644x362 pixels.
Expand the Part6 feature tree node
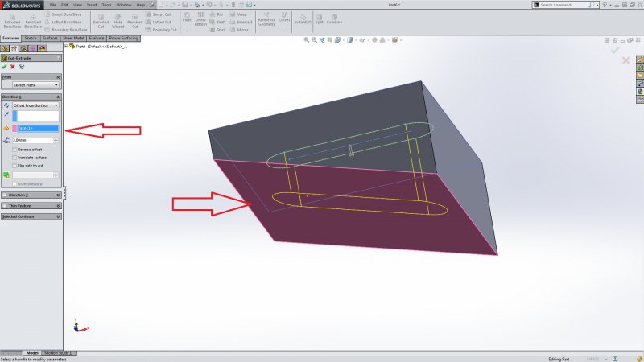[x=66, y=47]
